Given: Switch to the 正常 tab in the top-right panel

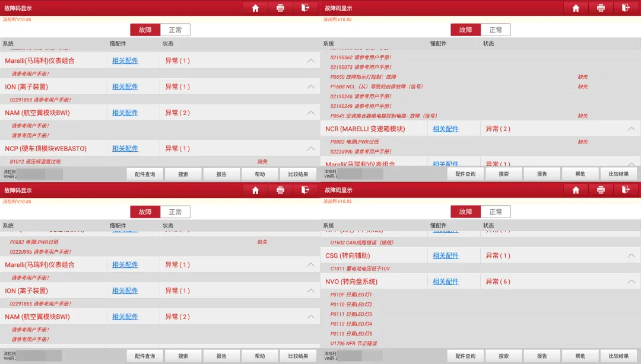Looking at the screenshot, I should click(496, 30).
